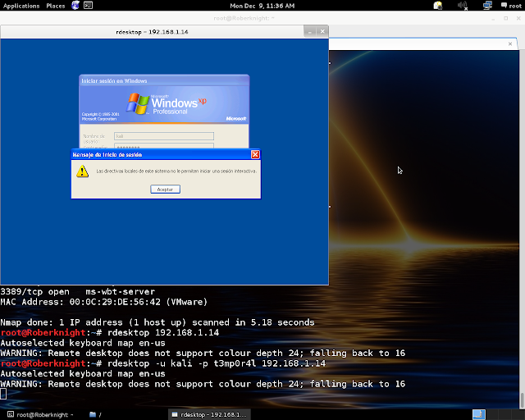Maximize the root@Roberknight terminal window
Image resolution: width=525 pixels, height=420 pixels.
pyautogui.click(x=506, y=18)
